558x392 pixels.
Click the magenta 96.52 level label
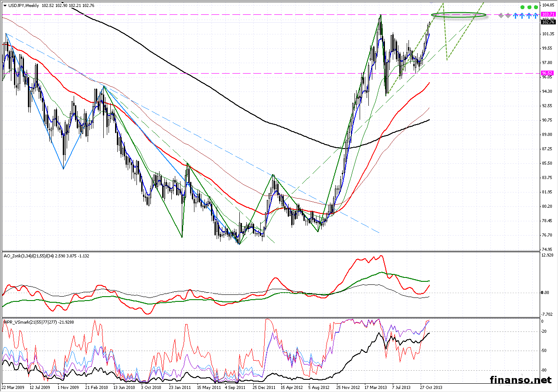pos(547,73)
